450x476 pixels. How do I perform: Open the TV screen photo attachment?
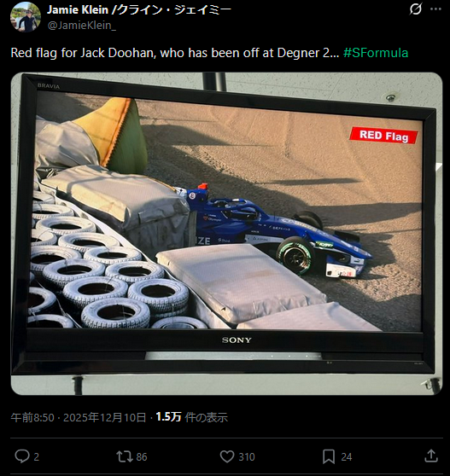tap(226, 234)
